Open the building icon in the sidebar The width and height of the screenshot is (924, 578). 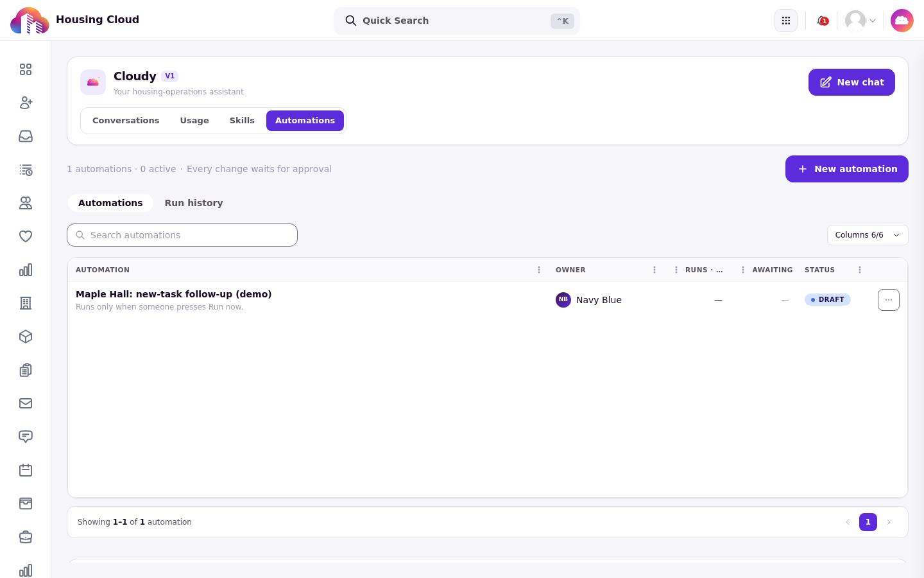coord(26,303)
